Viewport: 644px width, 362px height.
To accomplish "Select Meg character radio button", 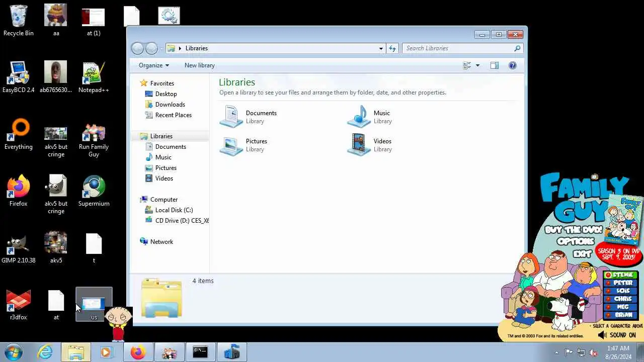I will [x=608, y=307].
